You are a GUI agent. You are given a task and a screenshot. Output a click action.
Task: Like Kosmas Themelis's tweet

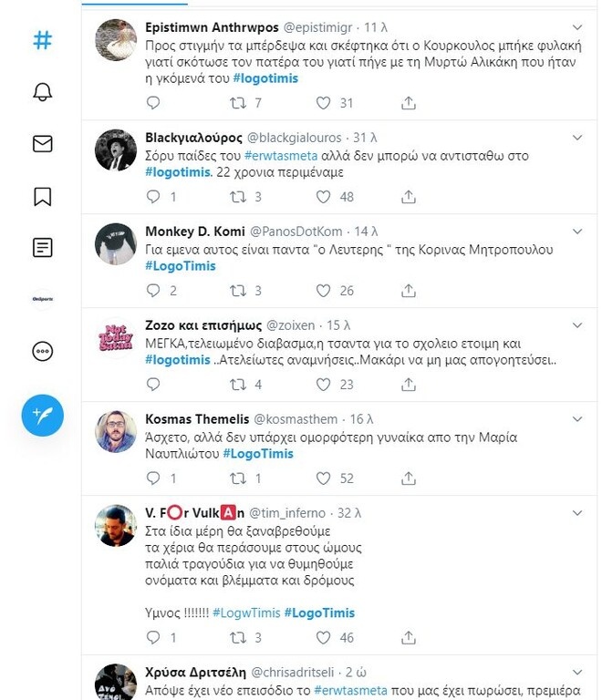click(323, 478)
